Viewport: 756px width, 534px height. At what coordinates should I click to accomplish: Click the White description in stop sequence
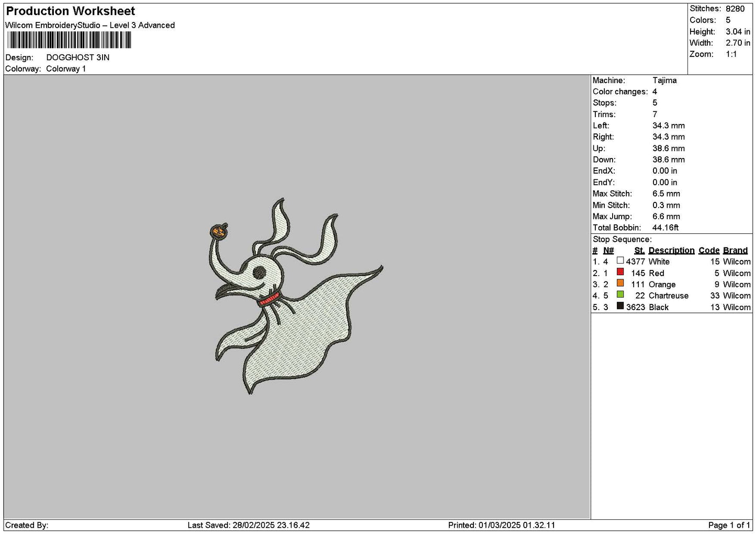(659, 262)
